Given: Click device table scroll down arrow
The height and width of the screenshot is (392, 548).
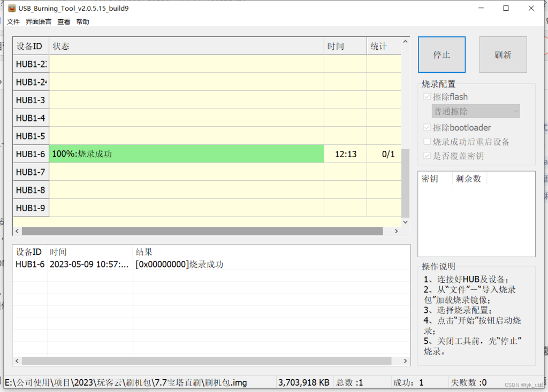Looking at the screenshot, I should tap(406, 222).
